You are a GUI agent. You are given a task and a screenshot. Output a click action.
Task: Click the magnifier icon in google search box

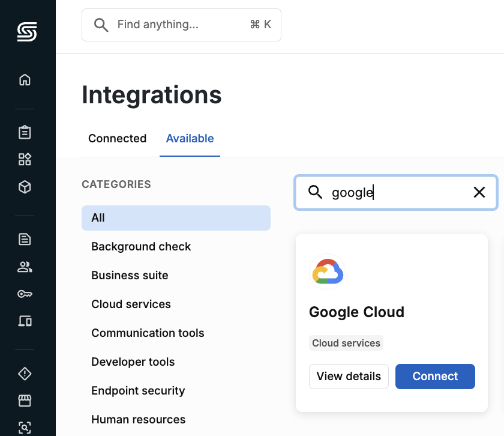pos(315,192)
